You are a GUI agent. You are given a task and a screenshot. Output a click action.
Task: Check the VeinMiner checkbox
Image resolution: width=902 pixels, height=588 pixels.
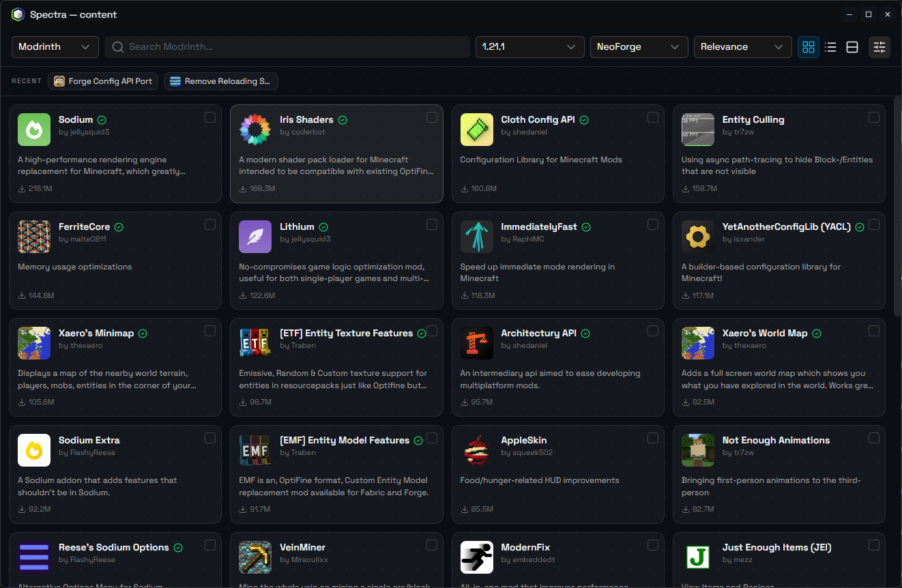[x=432, y=545]
